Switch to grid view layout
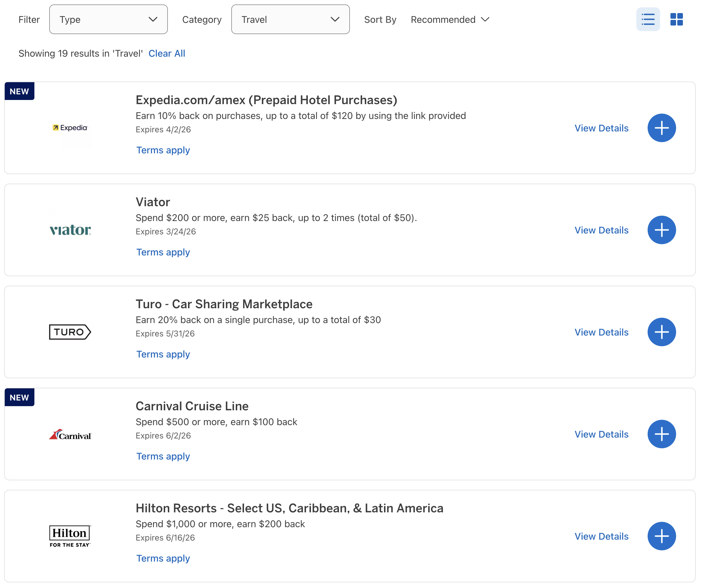 677,19
